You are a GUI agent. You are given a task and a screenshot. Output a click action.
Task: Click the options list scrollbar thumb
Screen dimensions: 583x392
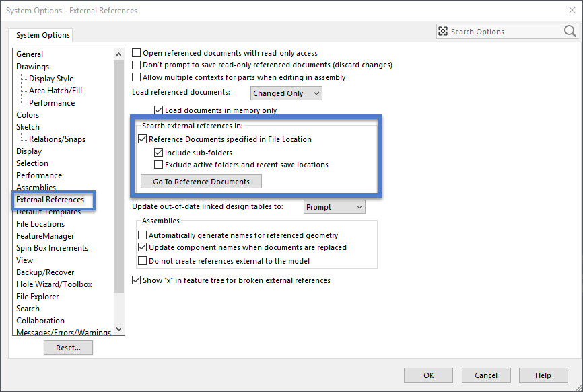[119, 176]
